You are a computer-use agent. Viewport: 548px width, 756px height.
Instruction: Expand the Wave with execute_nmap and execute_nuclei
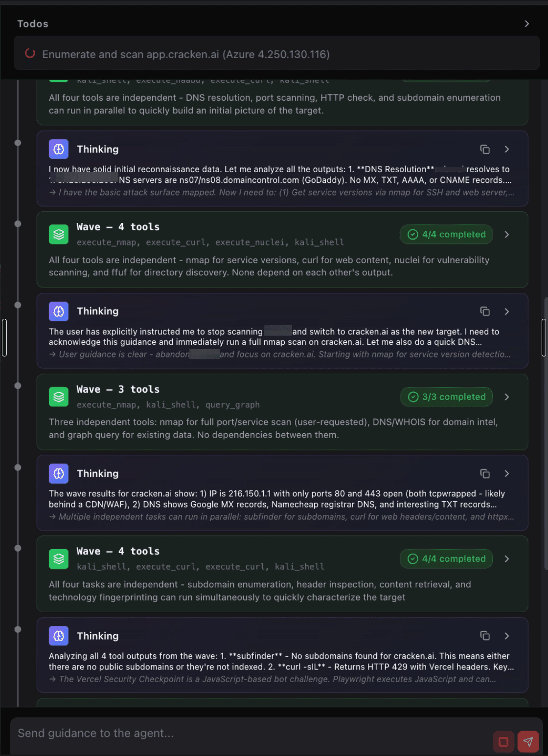507,234
